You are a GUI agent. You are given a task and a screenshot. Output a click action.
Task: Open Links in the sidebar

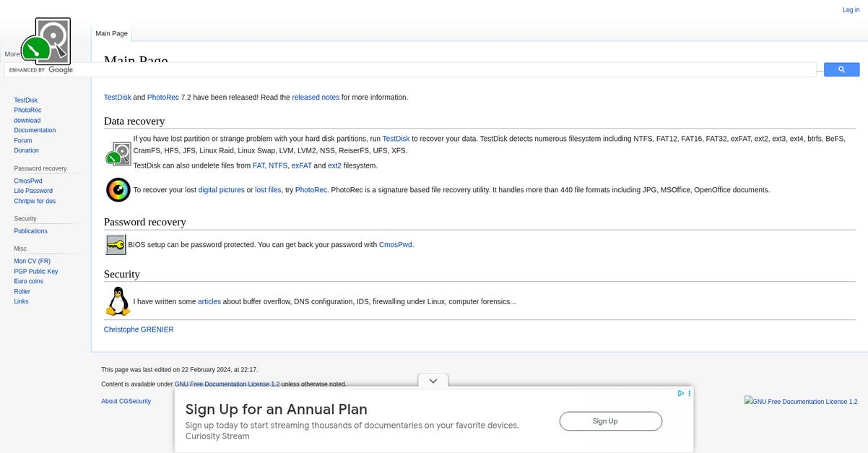(21, 301)
